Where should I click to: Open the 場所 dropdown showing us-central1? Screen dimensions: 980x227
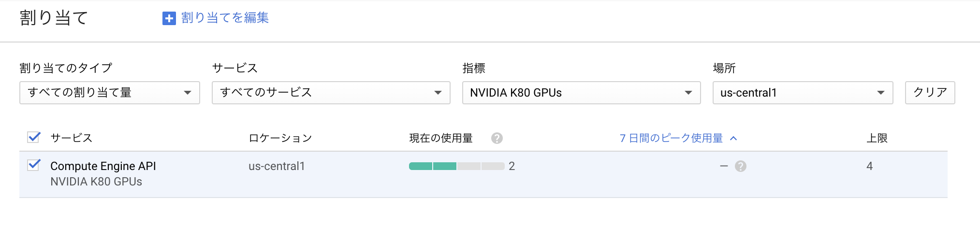coord(802,93)
